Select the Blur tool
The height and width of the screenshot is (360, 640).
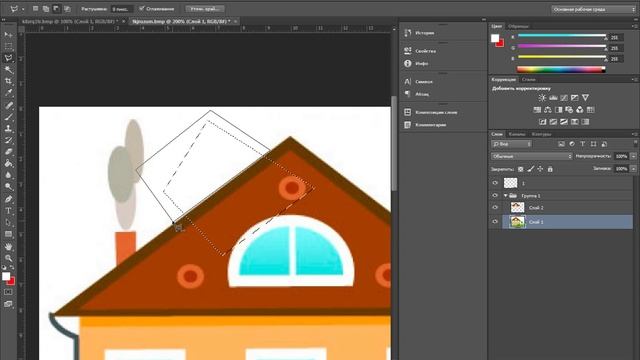(x=8, y=175)
